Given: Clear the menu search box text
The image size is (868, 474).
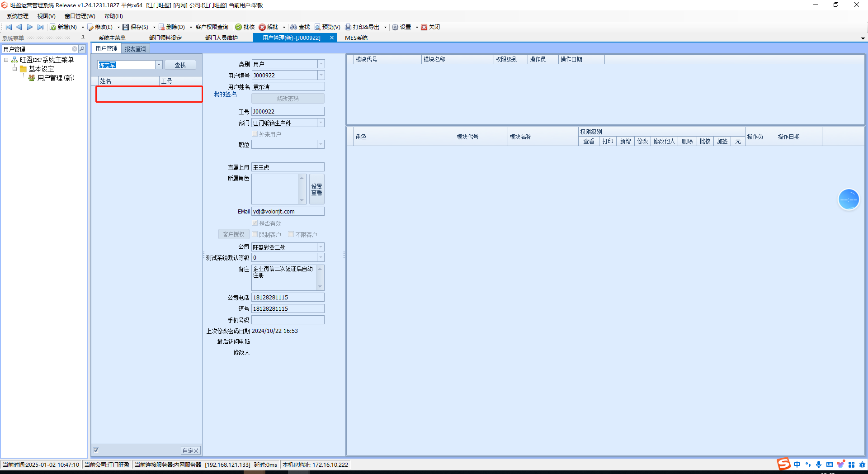Looking at the screenshot, I should [75, 49].
